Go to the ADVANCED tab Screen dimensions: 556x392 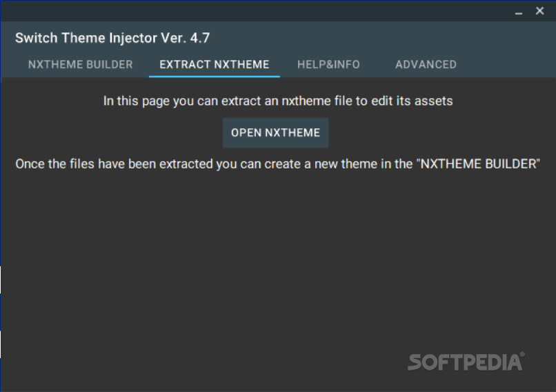click(x=426, y=65)
